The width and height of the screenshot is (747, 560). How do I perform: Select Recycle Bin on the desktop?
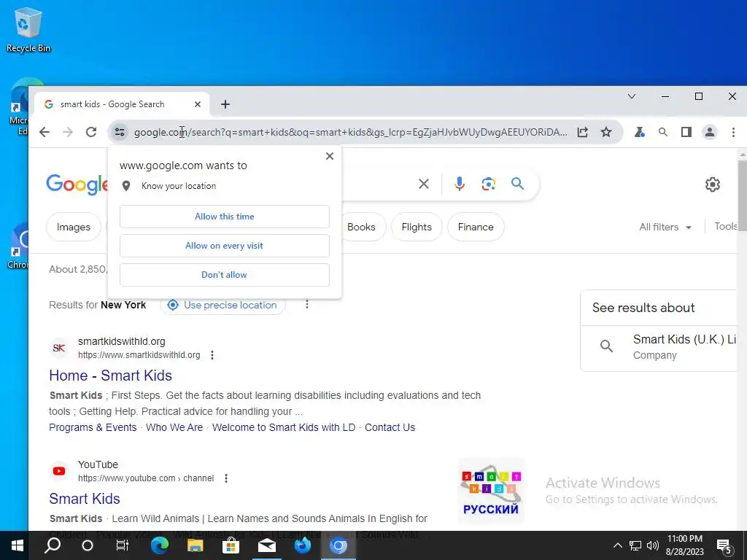[28, 29]
